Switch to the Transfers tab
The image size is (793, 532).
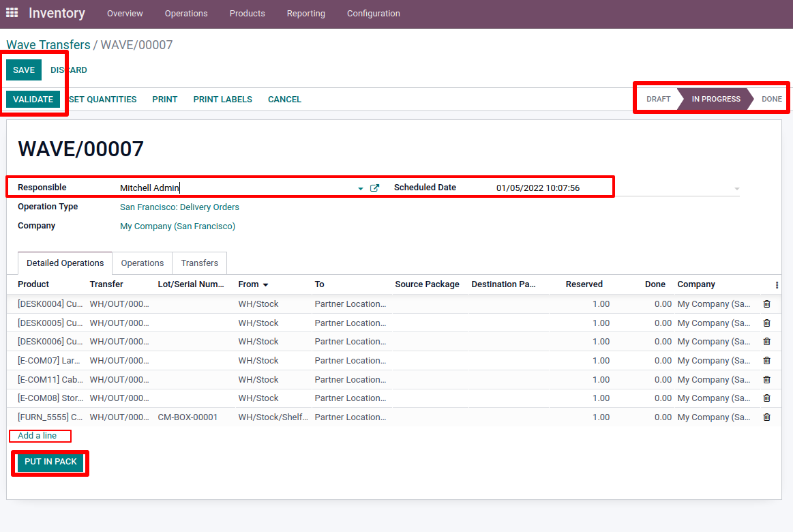click(200, 263)
